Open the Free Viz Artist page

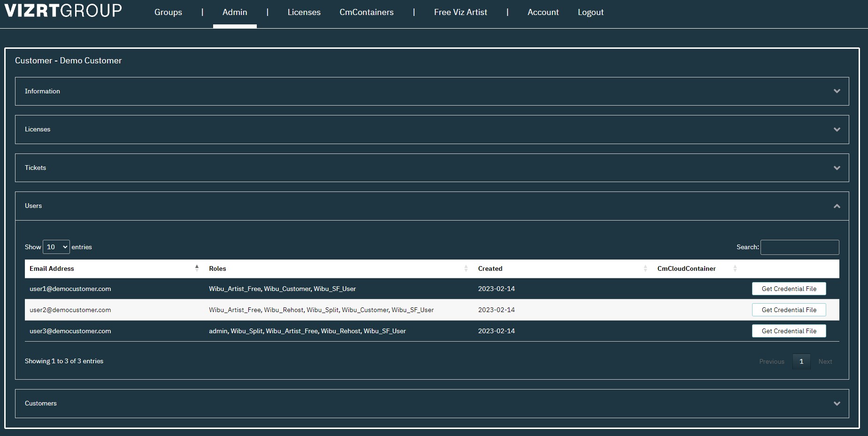(461, 12)
